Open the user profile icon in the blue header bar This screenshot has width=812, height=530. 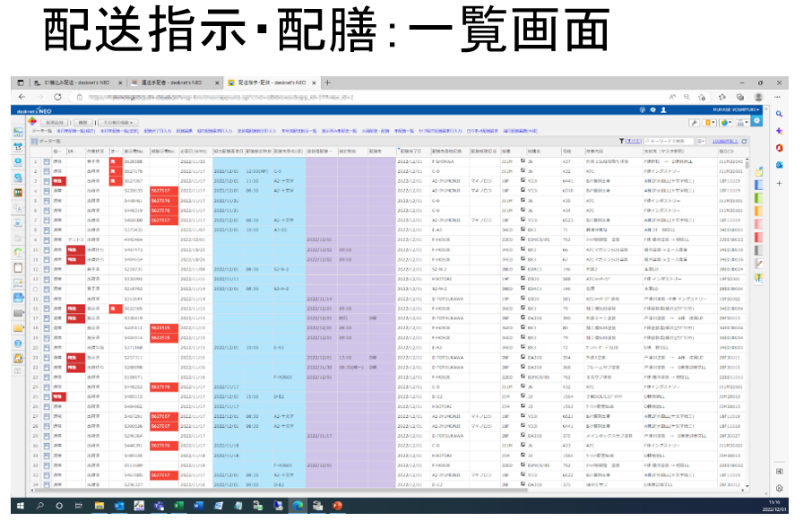[x=663, y=110]
